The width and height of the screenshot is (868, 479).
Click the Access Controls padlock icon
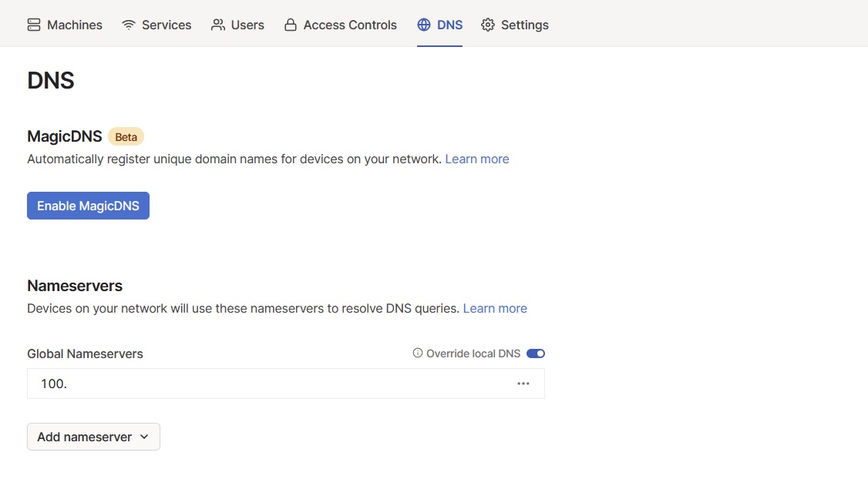tap(290, 24)
